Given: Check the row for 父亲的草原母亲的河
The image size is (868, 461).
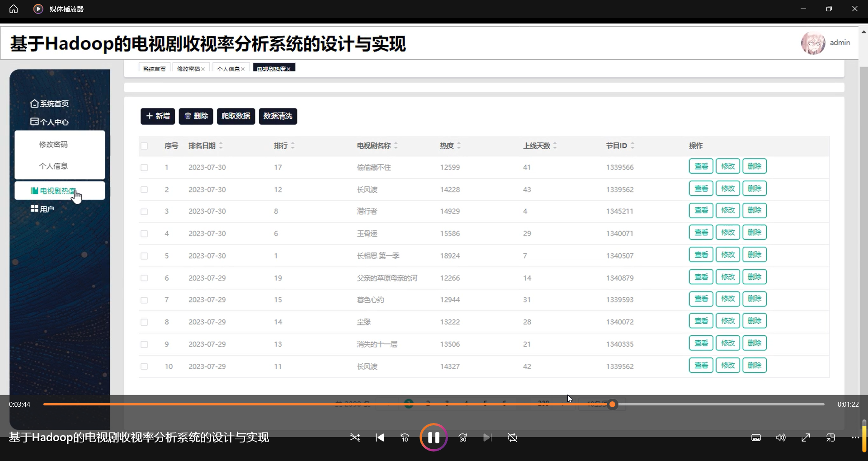Looking at the screenshot, I should point(144,278).
